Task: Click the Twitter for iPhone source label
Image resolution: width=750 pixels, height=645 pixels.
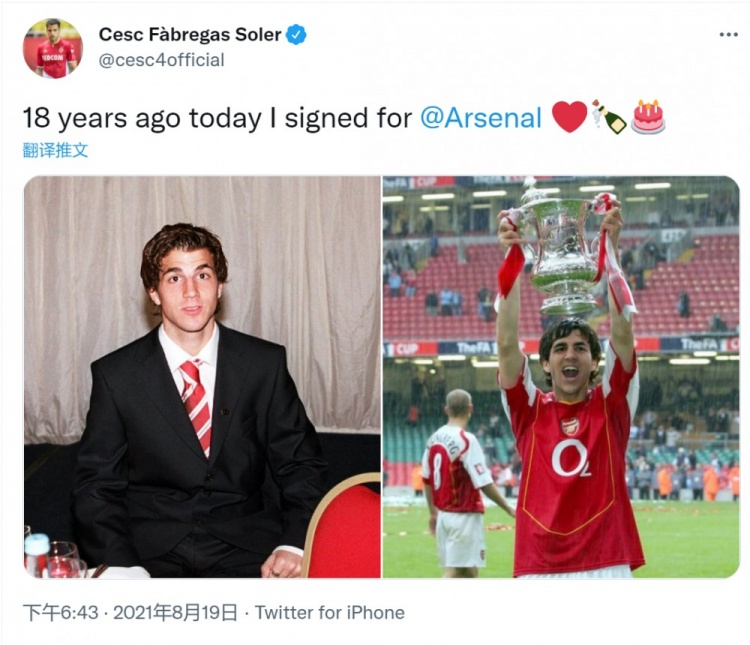Action: [x=330, y=612]
